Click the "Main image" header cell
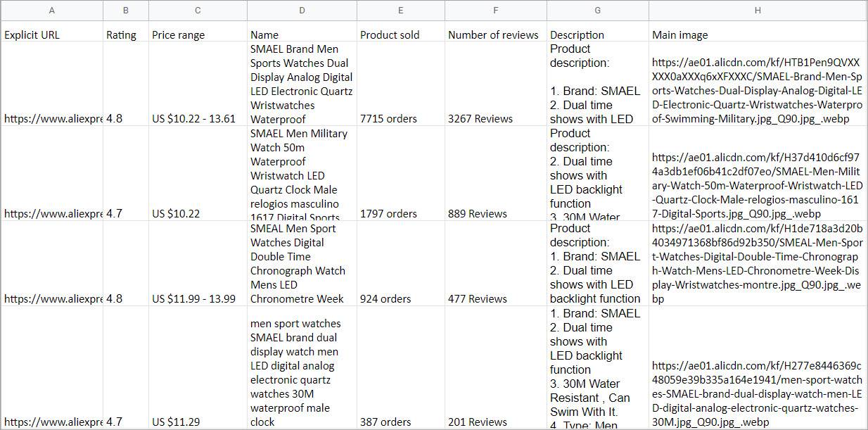Viewport: 868px width, 430px height. click(x=758, y=32)
